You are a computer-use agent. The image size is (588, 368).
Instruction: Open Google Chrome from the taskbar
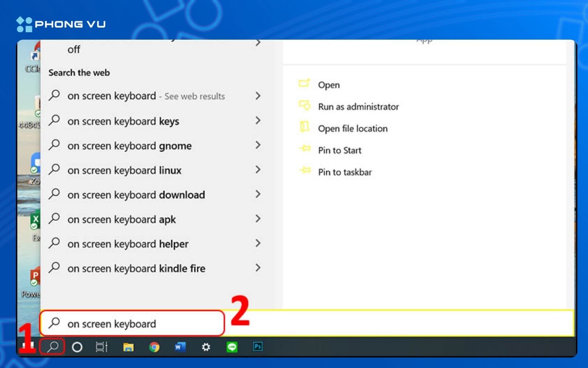(x=154, y=347)
